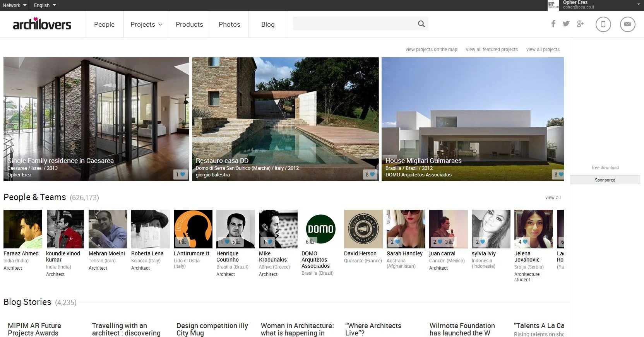
Task: Open the Network dropdown
Action: tap(15, 5)
